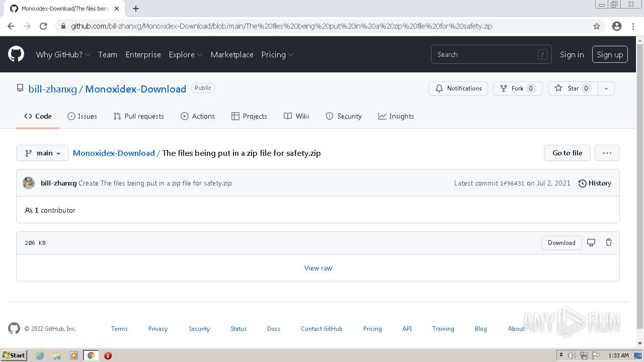
Task: Reload the page with the refresh icon
Action: click(x=43, y=26)
